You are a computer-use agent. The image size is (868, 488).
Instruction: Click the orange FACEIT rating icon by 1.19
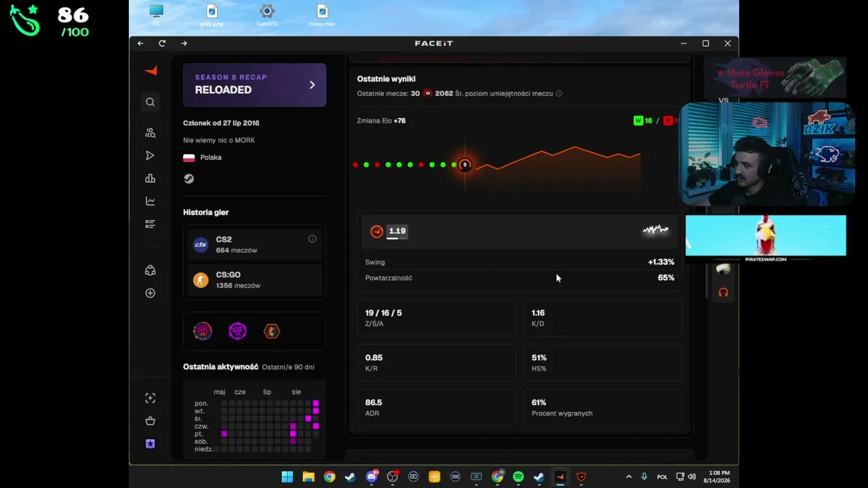[x=377, y=232]
